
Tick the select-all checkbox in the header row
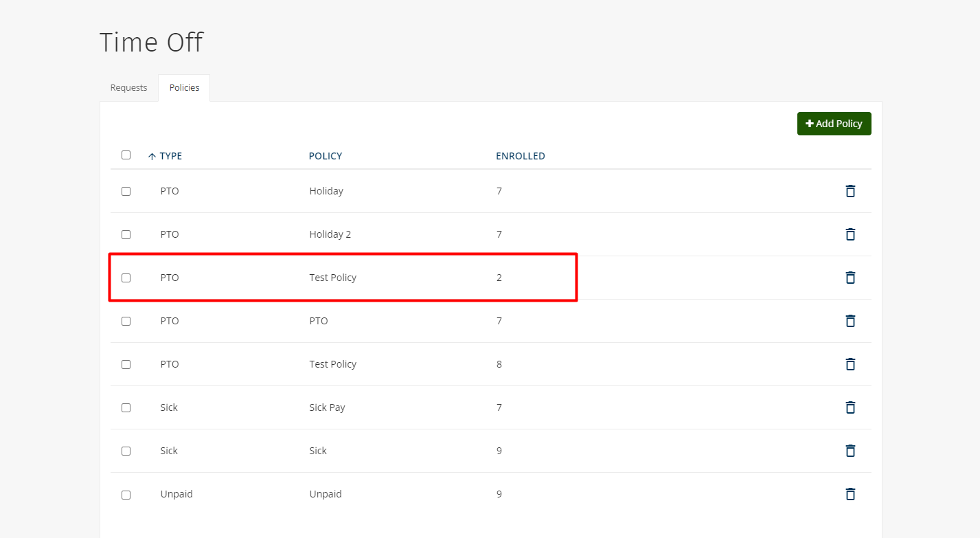click(x=126, y=155)
